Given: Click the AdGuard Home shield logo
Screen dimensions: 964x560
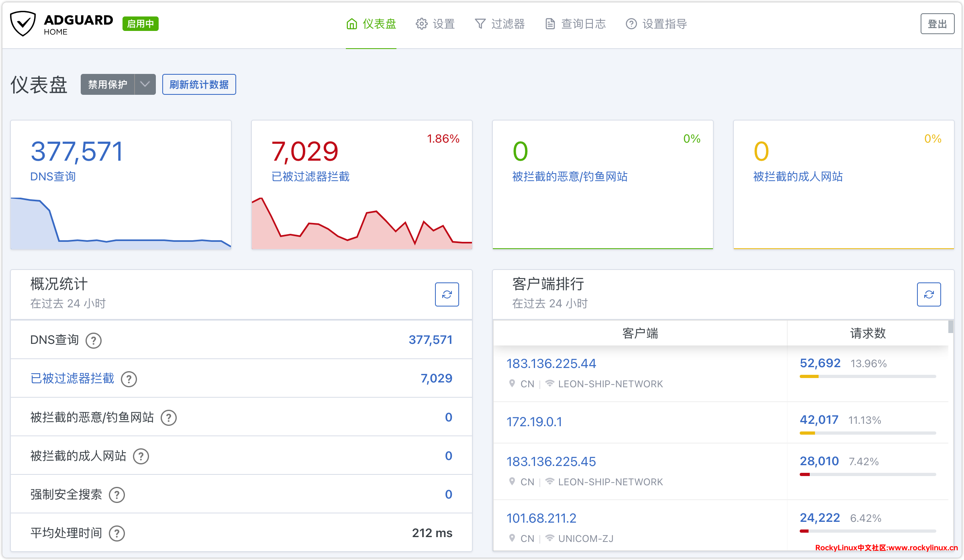Looking at the screenshot, I should click(23, 24).
